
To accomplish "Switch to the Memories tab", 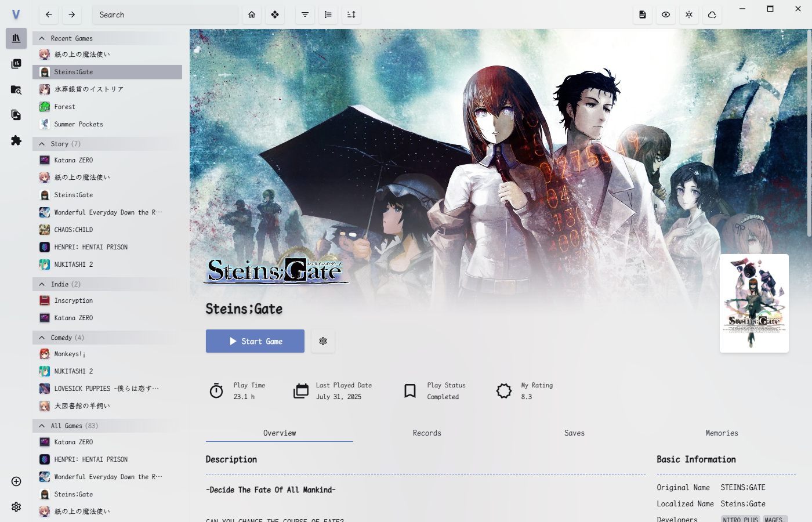I will coord(722,433).
